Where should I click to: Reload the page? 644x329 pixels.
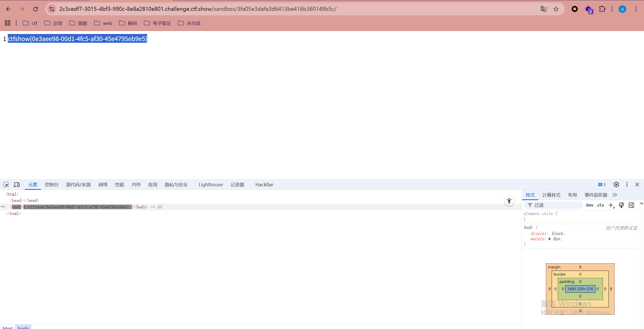pyautogui.click(x=35, y=9)
